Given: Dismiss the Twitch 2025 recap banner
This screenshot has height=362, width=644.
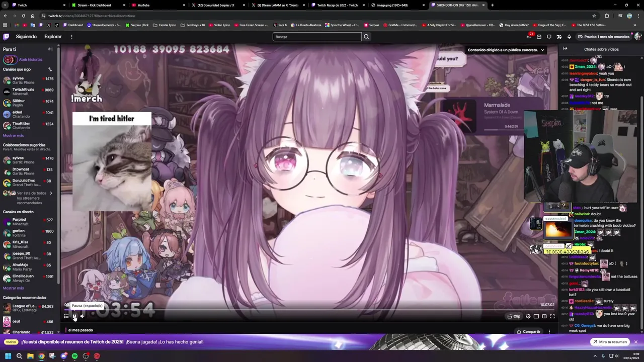Looking at the screenshot, I should pos(635,342).
